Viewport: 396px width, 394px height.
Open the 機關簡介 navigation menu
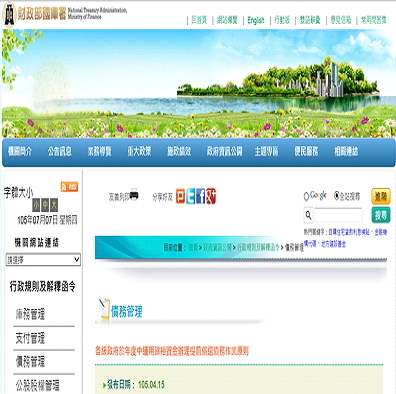click(20, 152)
